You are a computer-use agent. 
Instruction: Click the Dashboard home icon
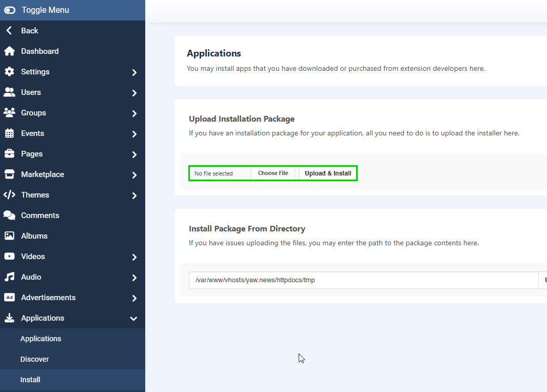(10, 51)
